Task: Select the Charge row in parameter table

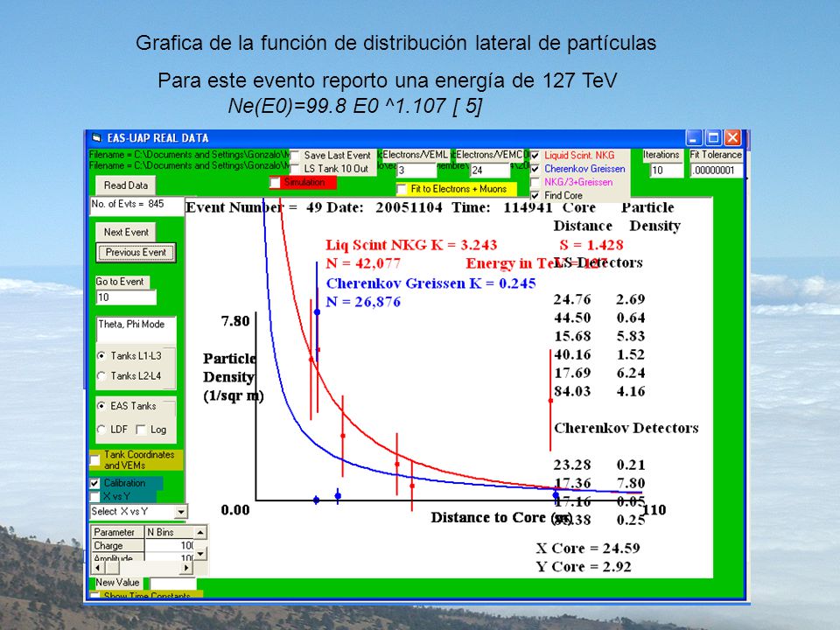Action: coord(143,545)
